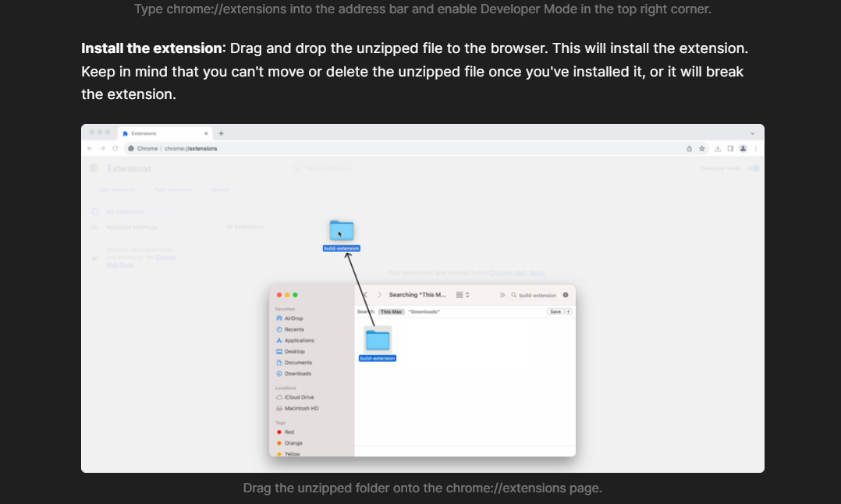Click the Finder forward chevron
This screenshot has width=841, height=504.
[x=379, y=295]
